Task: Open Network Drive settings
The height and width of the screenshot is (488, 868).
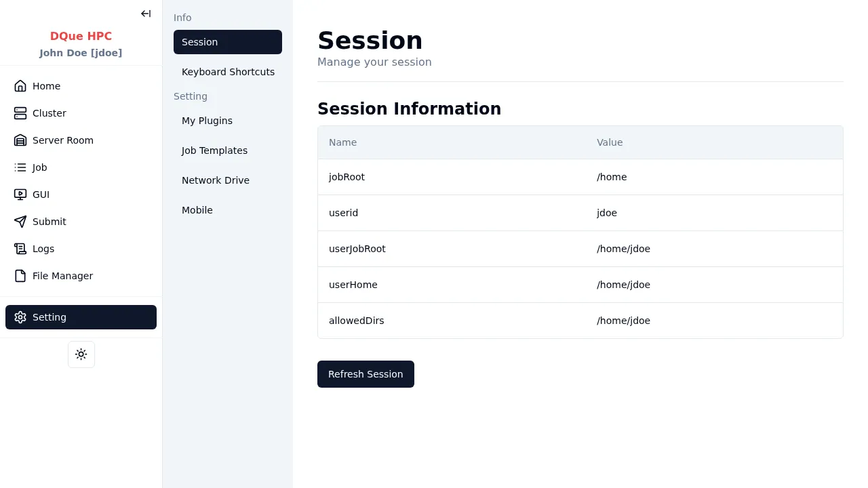Action: click(x=216, y=180)
